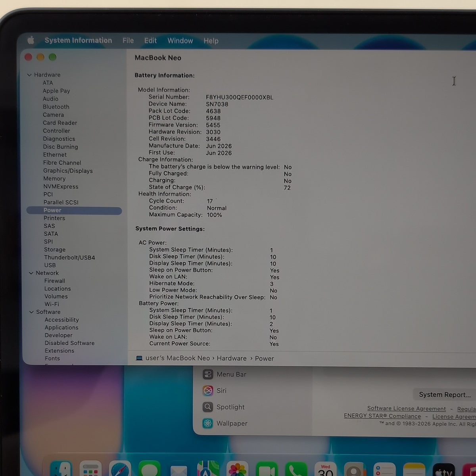This screenshot has width=476, height=476.
Task: Collapse the Software section
Action: (32, 312)
